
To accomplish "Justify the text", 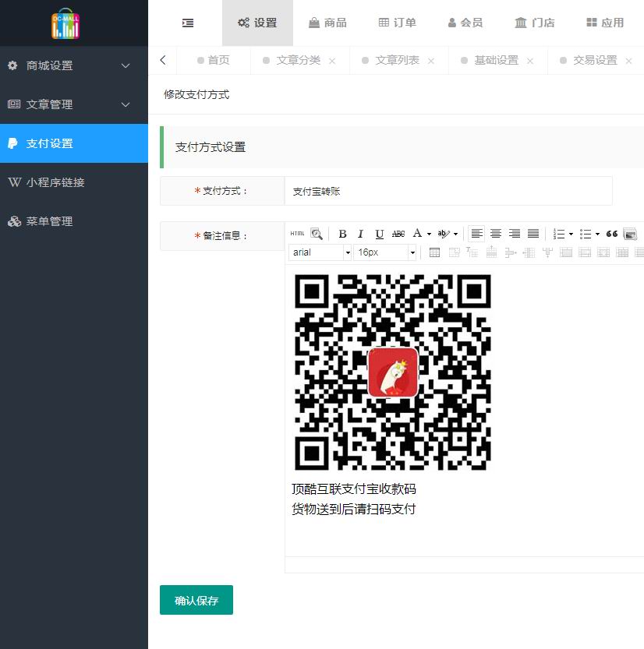I will [x=533, y=234].
